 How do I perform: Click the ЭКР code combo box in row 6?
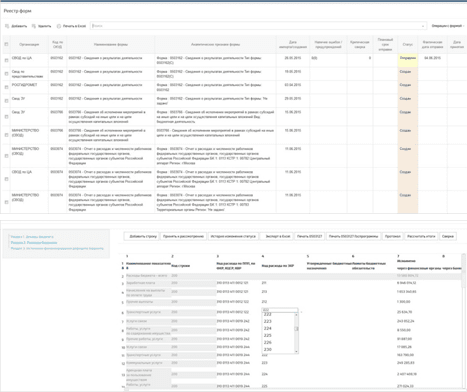click(280, 310)
